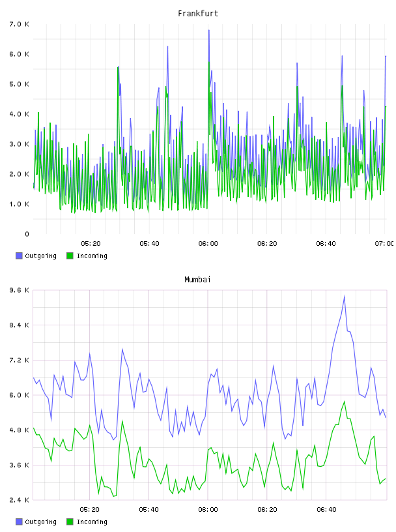Click the 7.2 K axis label in Mumbai chart
The height and width of the screenshot is (532, 396).
pos(20,361)
